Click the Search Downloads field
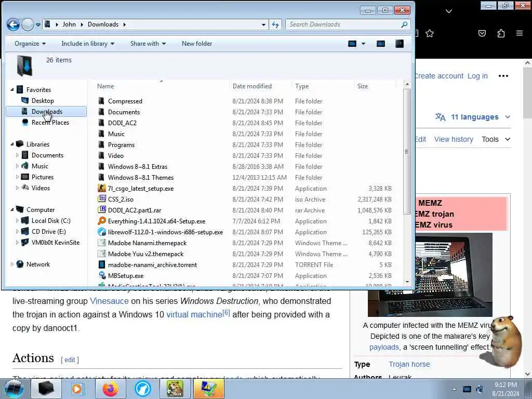The width and height of the screenshot is (532, 399). click(348, 24)
